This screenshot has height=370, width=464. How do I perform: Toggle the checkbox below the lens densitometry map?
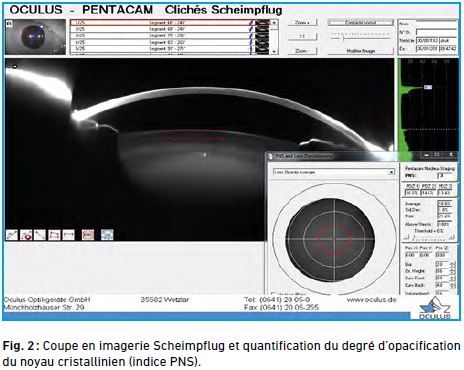coord(274,294)
